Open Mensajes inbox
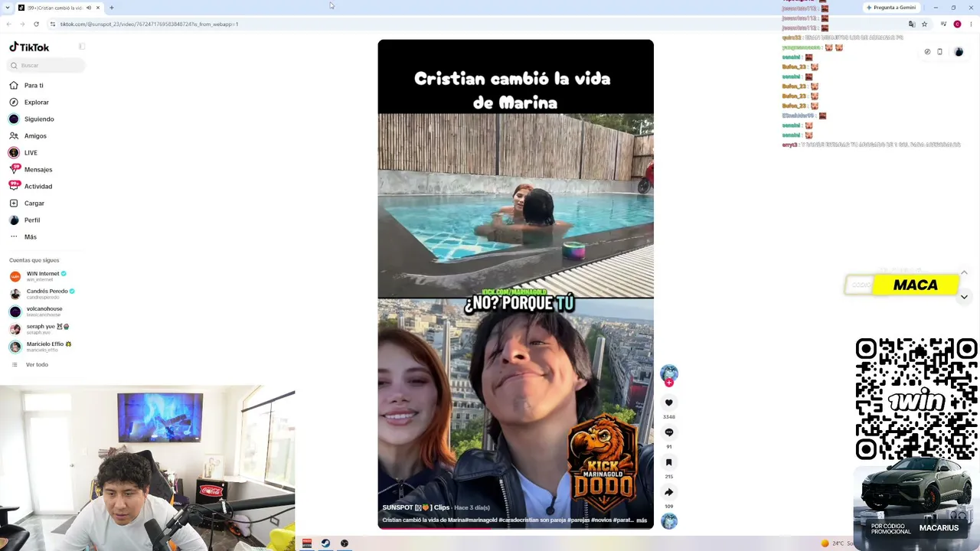 click(38, 169)
